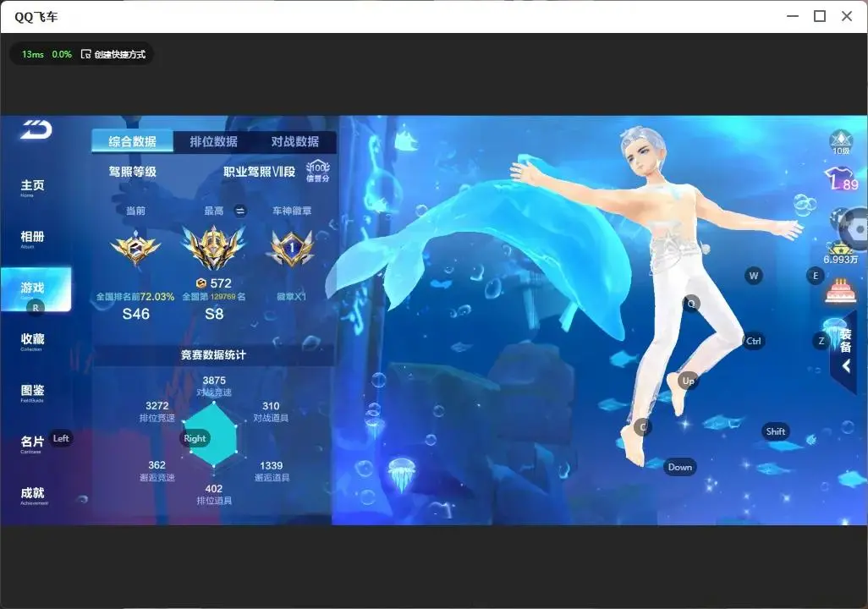The width and height of the screenshot is (868, 609).
Task: Switch to the 对战数据 tab
Action: 294,142
